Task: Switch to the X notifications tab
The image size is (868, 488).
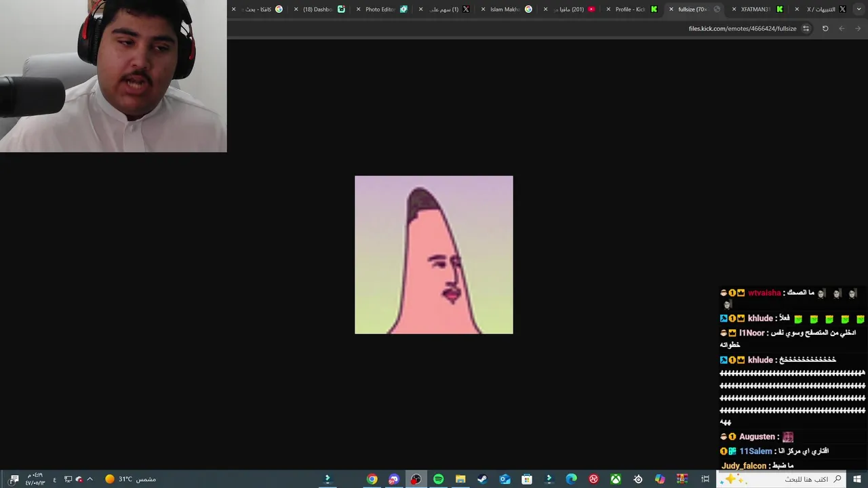Action: tap(821, 9)
